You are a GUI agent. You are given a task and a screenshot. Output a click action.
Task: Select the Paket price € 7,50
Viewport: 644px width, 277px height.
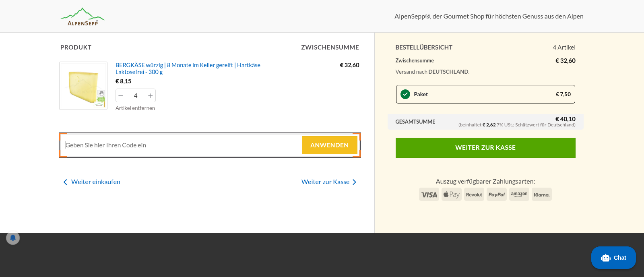[563, 94]
